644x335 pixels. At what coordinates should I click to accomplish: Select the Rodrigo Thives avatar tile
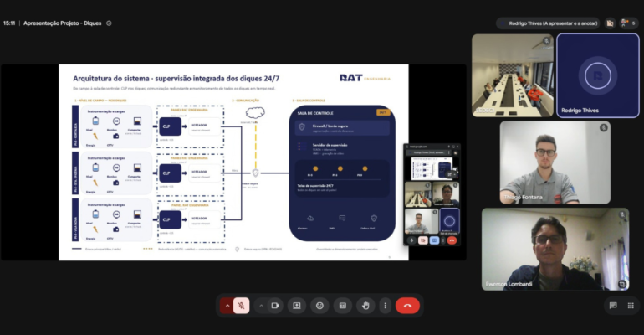(598, 75)
